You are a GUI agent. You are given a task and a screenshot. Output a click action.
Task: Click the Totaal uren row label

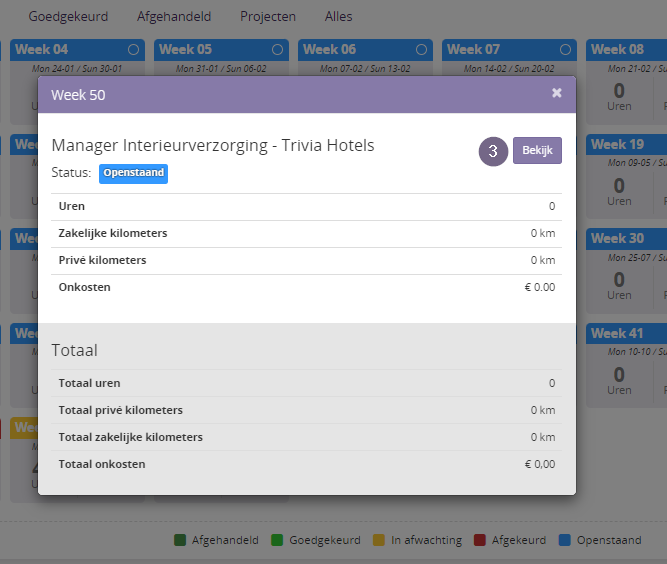(x=89, y=383)
